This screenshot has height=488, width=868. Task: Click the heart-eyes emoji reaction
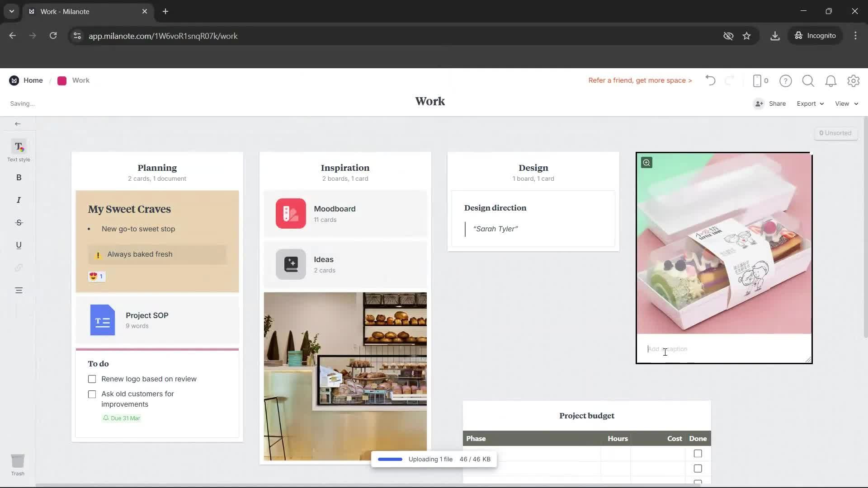coord(96,276)
